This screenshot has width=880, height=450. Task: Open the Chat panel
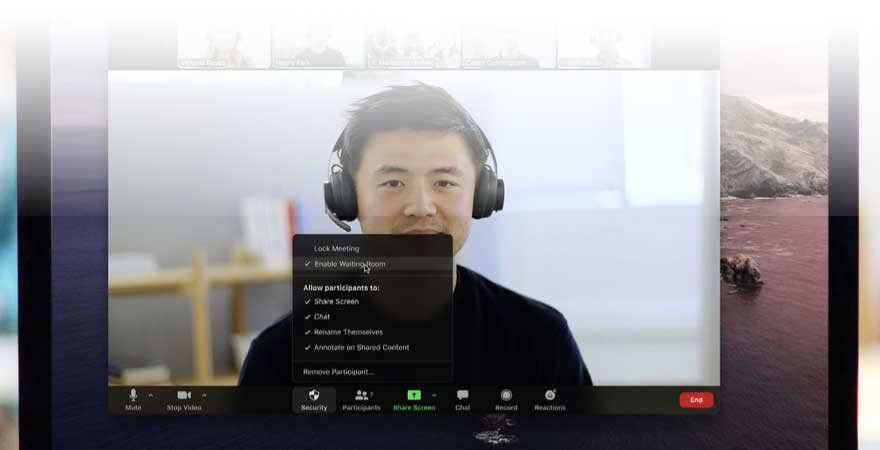[x=462, y=396]
